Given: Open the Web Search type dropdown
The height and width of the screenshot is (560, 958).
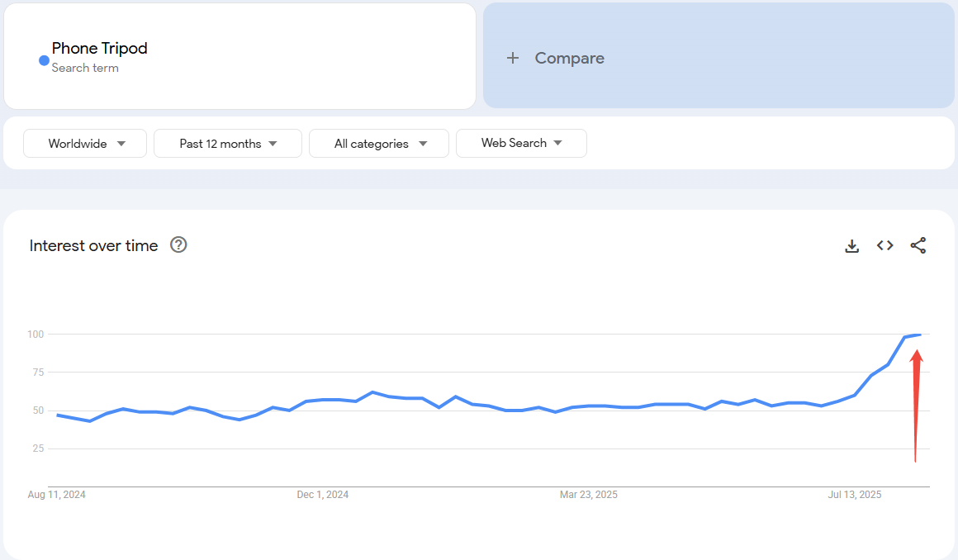Looking at the screenshot, I should point(521,143).
